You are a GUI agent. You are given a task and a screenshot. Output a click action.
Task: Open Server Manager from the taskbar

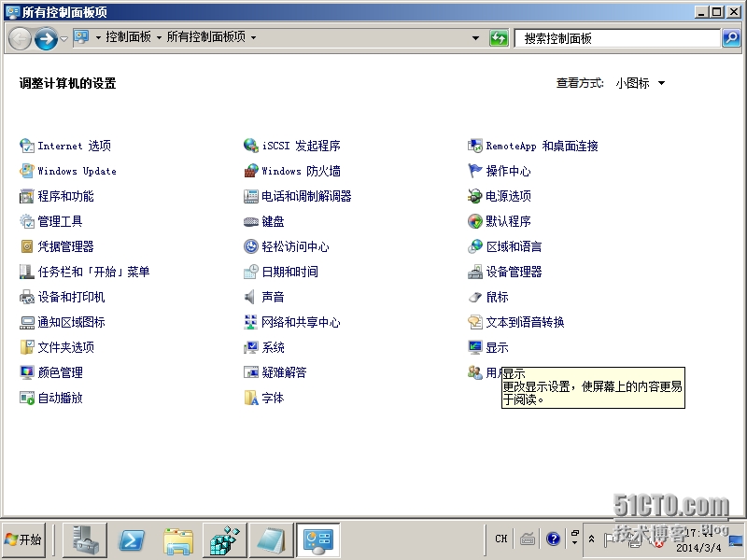coord(85,540)
